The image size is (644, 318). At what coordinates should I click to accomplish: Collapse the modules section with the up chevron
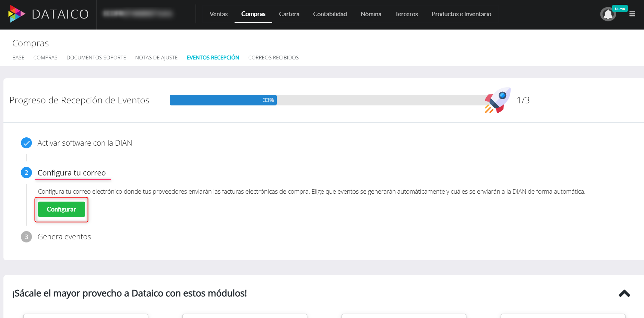coord(624,294)
